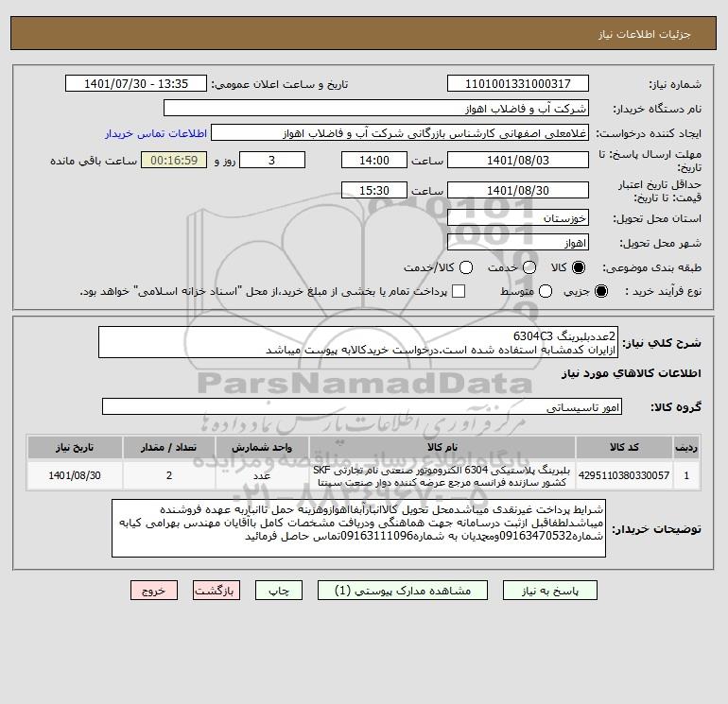Click the response deadline date 1401/08/03
This screenshot has width=728, height=704.
(518, 161)
